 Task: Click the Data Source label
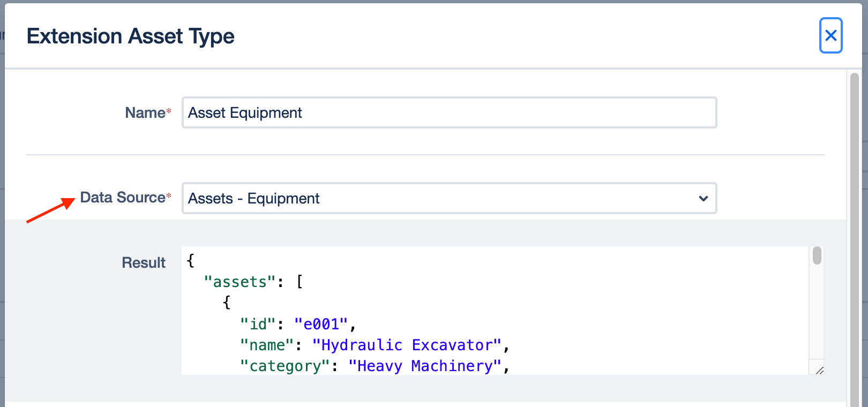[123, 198]
